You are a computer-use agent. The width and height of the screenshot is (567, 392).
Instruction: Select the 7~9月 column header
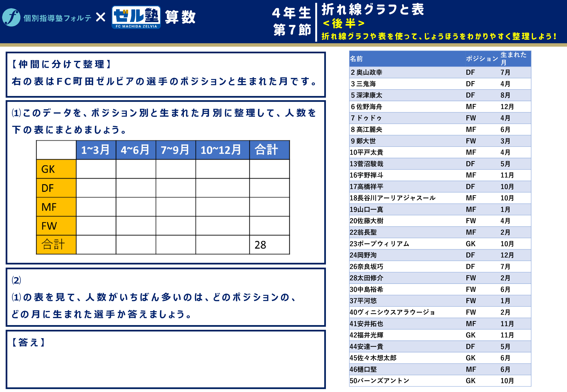(x=176, y=150)
